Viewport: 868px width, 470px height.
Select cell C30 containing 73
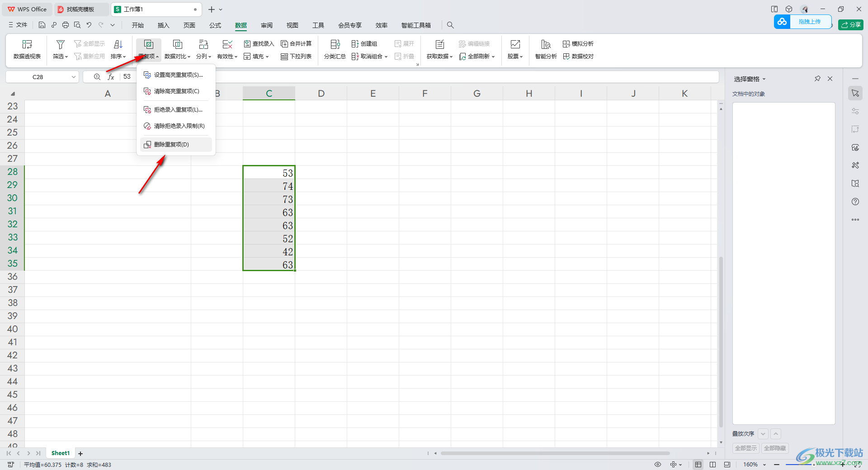click(269, 199)
